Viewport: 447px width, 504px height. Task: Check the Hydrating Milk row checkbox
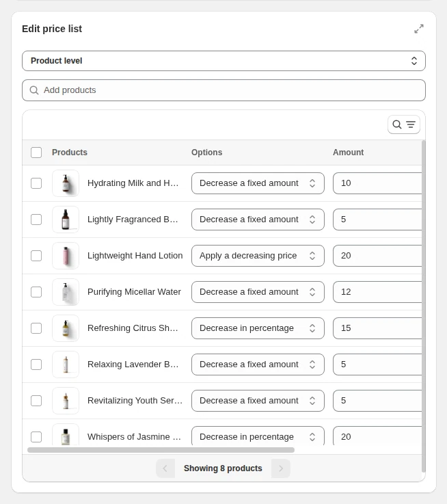pos(36,183)
